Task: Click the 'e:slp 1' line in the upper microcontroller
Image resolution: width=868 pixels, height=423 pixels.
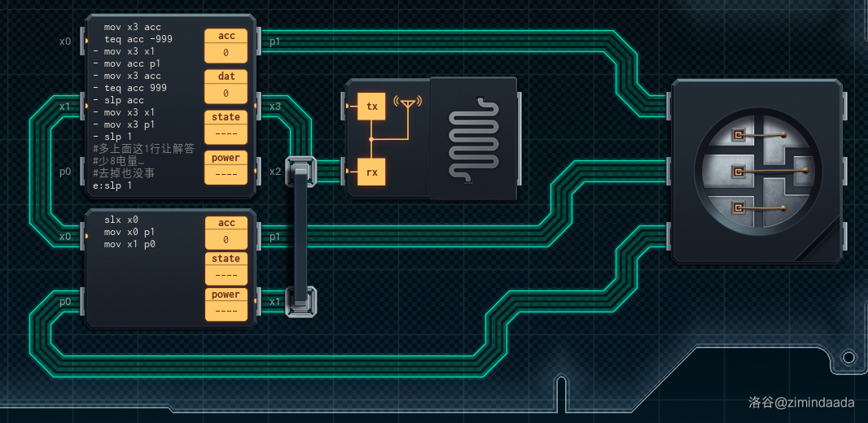Action: point(112,185)
